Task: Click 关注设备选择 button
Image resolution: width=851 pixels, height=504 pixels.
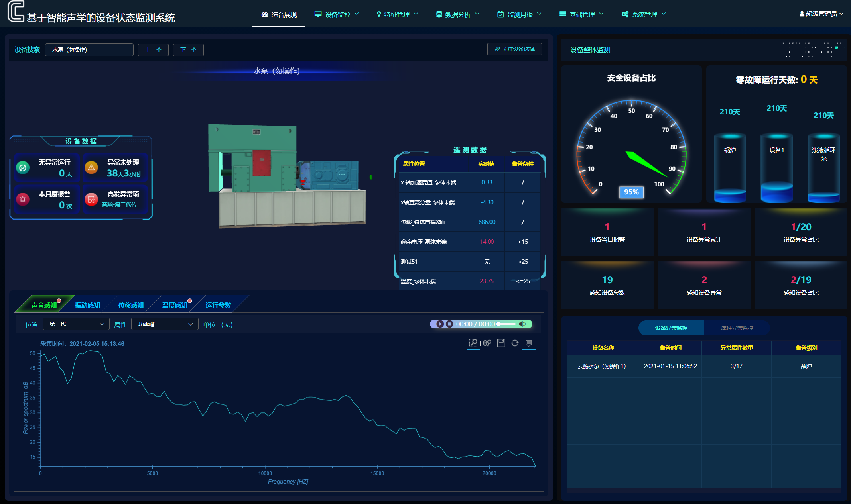Action: click(514, 49)
